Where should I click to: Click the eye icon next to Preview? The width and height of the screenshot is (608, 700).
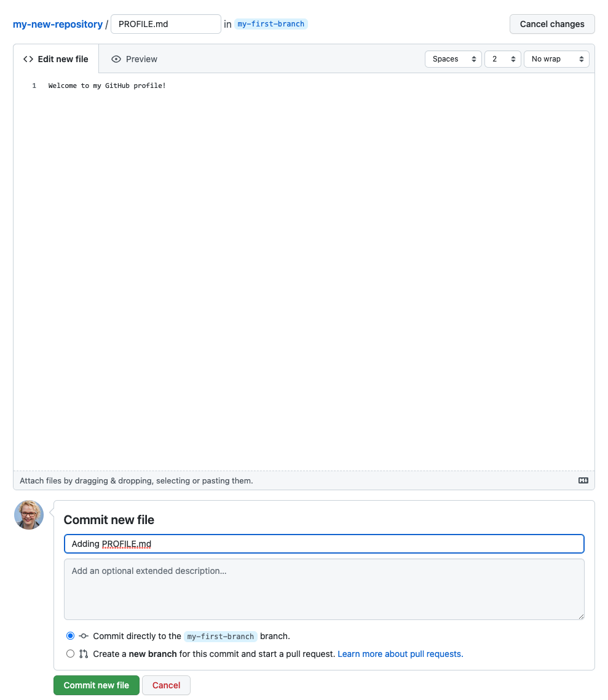pos(116,58)
